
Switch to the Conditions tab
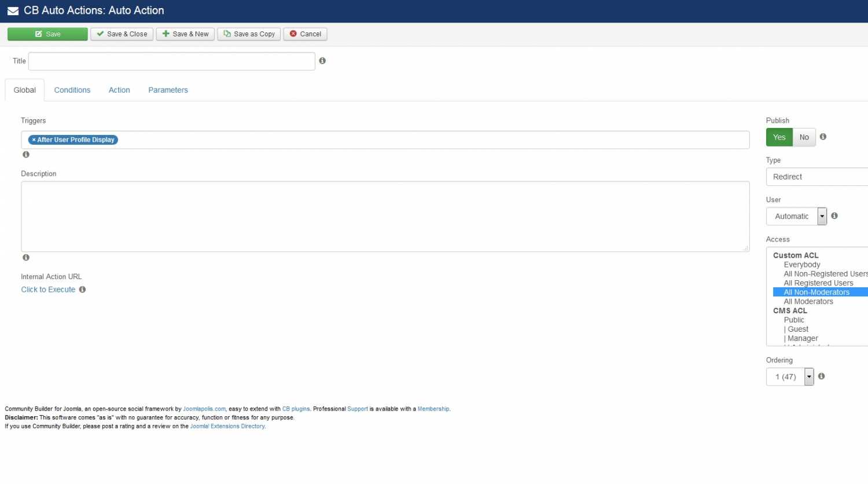(x=72, y=90)
